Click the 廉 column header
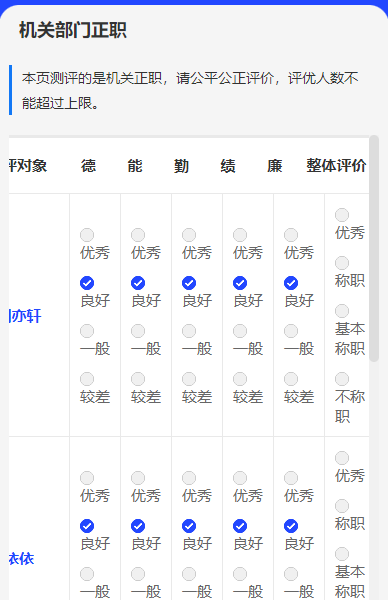This screenshot has width=388, height=600. pyautogui.click(x=275, y=166)
